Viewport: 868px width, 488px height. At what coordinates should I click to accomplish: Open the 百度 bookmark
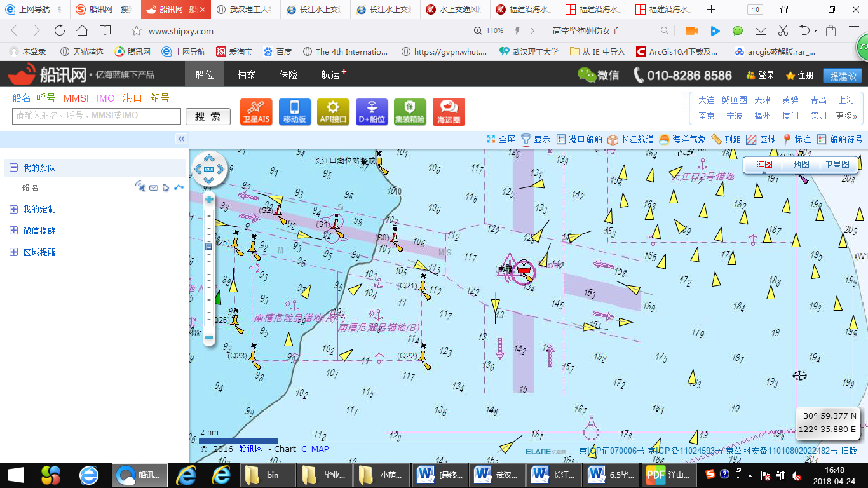(x=278, y=51)
